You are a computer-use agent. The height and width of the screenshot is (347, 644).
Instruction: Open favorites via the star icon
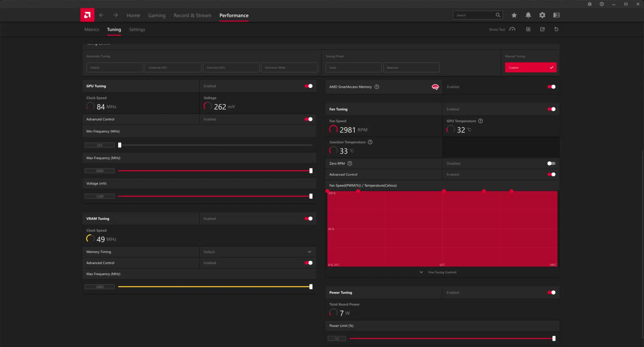coord(514,15)
